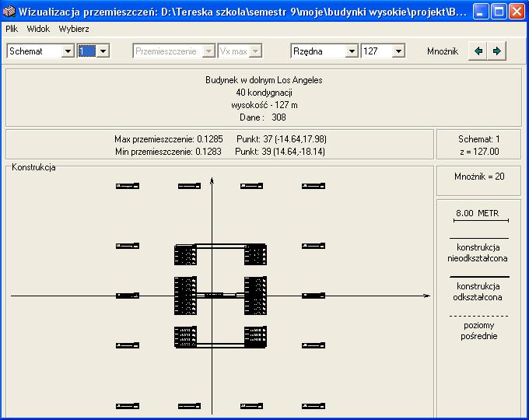Click 'konstrukcja odkształcona' legend entry

coord(478,292)
